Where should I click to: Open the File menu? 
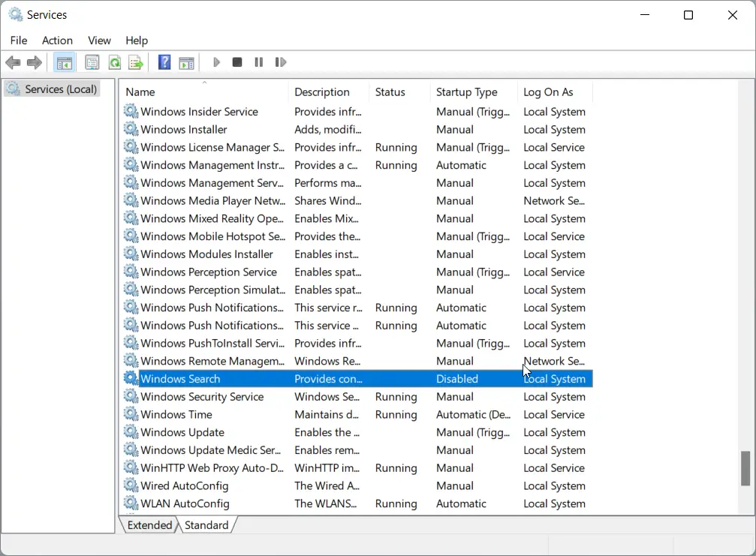point(19,41)
